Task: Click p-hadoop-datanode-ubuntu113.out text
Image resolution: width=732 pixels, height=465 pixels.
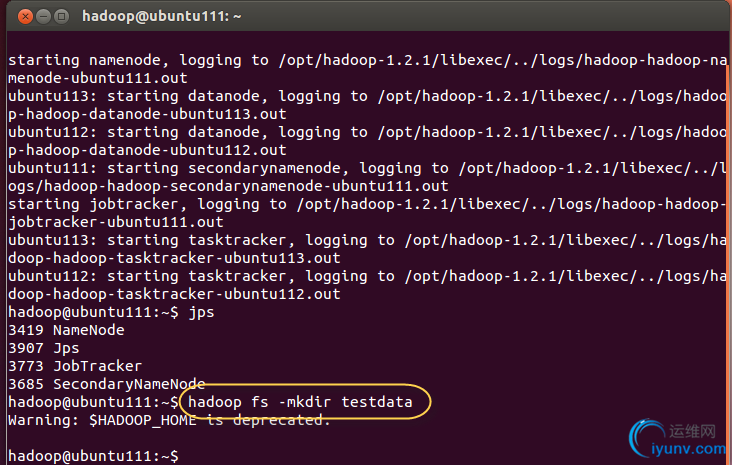Action: (147, 114)
